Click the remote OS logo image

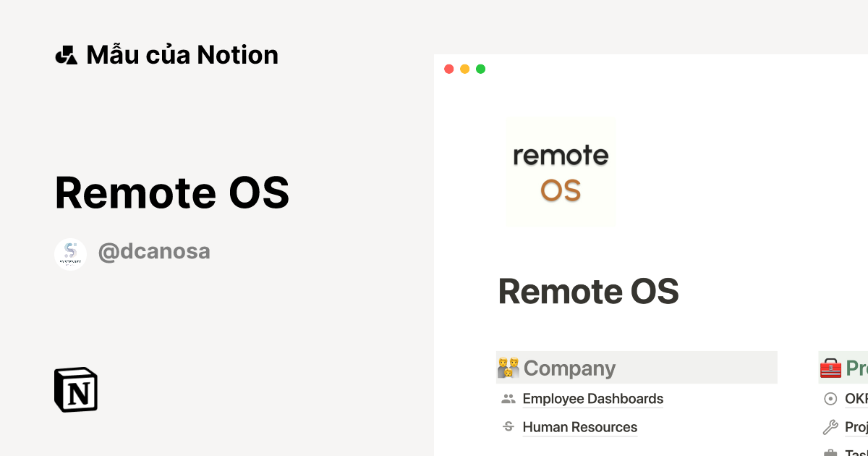(561, 171)
